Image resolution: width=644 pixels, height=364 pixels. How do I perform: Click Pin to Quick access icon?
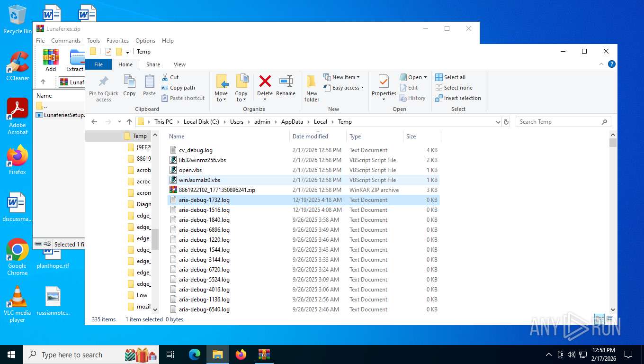(x=104, y=82)
